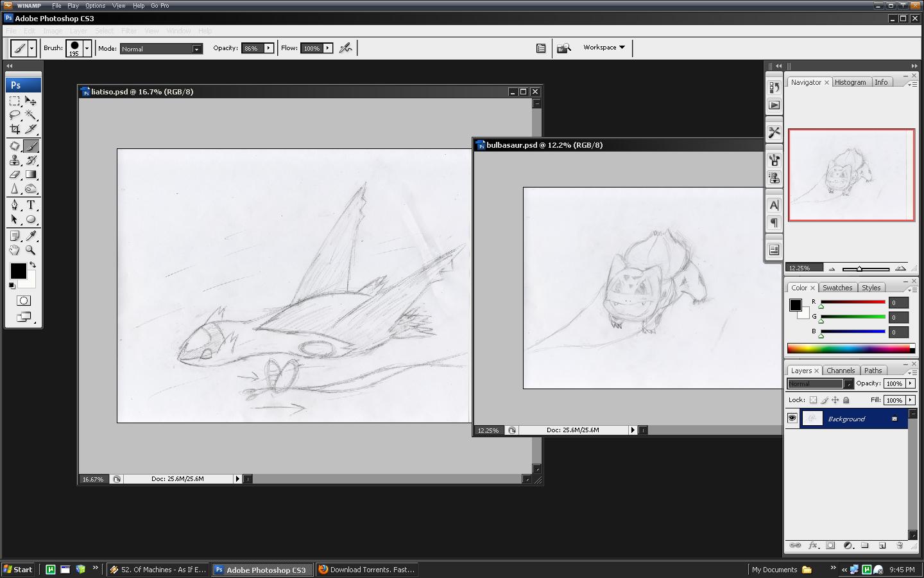Select the Move tool
This screenshot has height=578, width=924.
31,101
